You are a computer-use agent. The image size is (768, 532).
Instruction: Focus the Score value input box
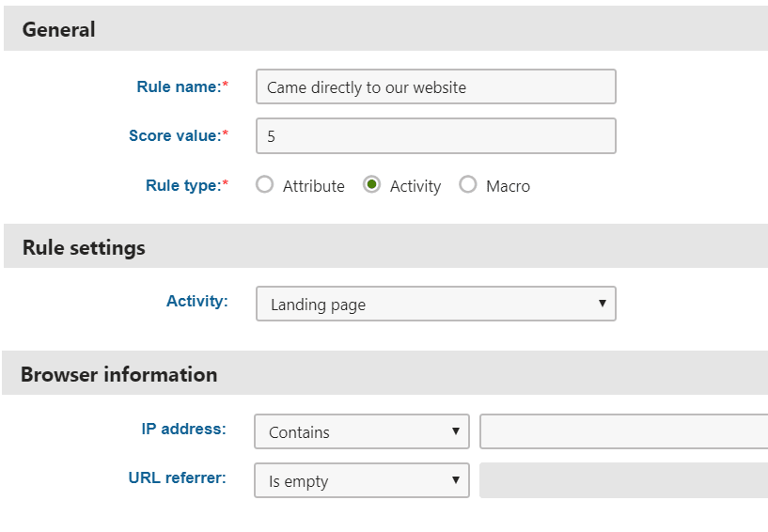436,135
